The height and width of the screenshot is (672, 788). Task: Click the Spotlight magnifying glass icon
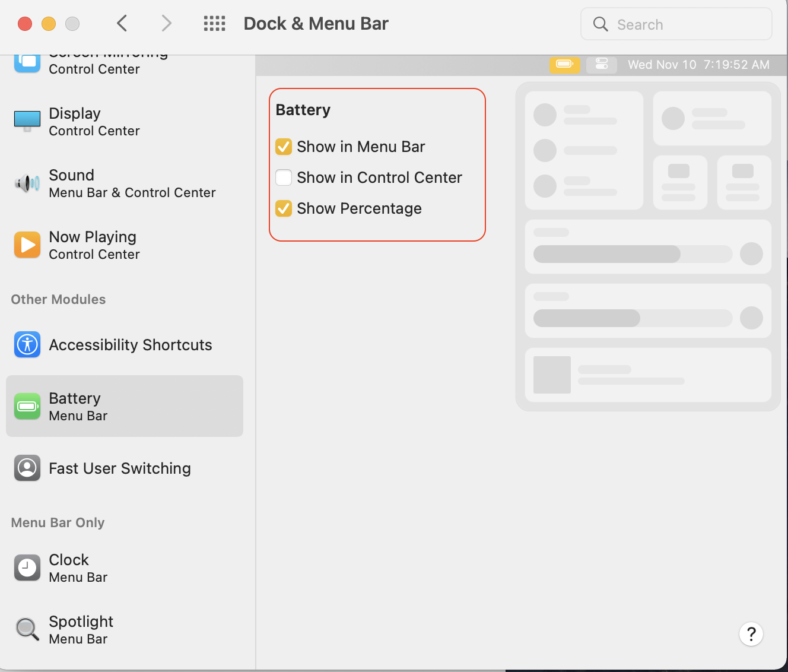point(27,629)
